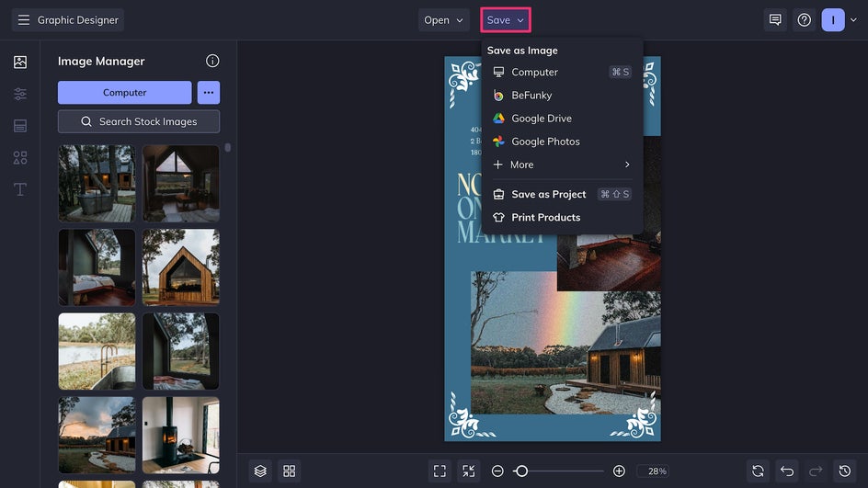Click Search Stock Images button

(139, 121)
